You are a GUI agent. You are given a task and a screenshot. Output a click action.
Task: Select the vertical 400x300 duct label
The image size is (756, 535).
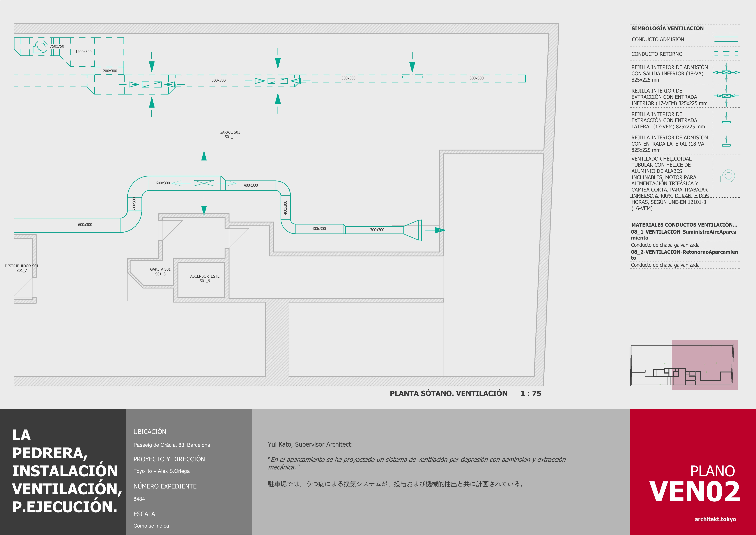[x=285, y=208]
